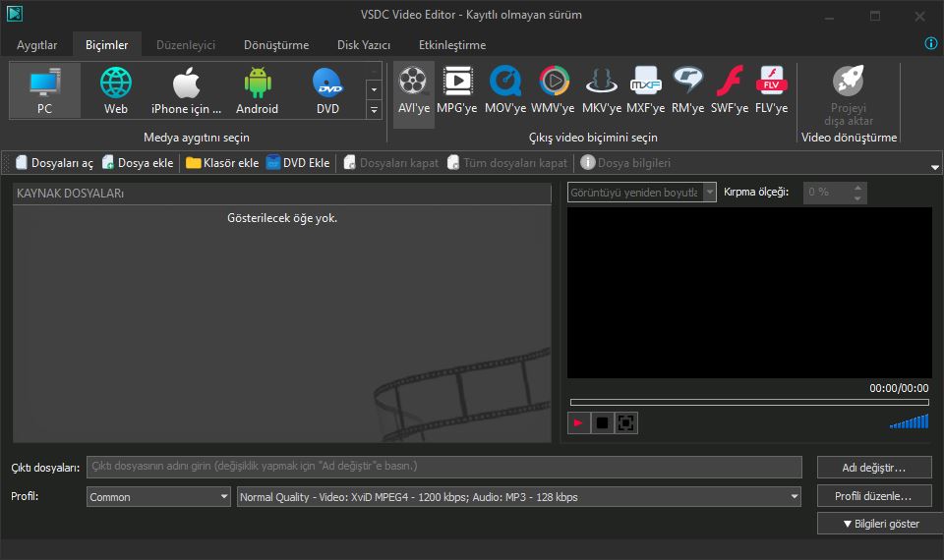This screenshot has width=944, height=560.
Task: Switch to the Biçimler tab
Action: point(106,45)
